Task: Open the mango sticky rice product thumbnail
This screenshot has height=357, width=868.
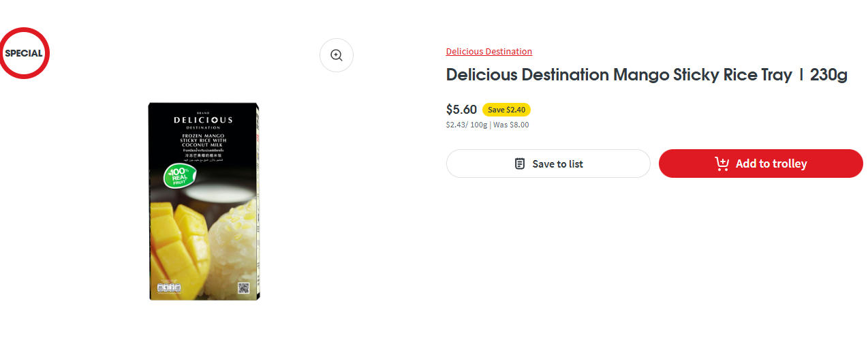Action: click(x=204, y=201)
